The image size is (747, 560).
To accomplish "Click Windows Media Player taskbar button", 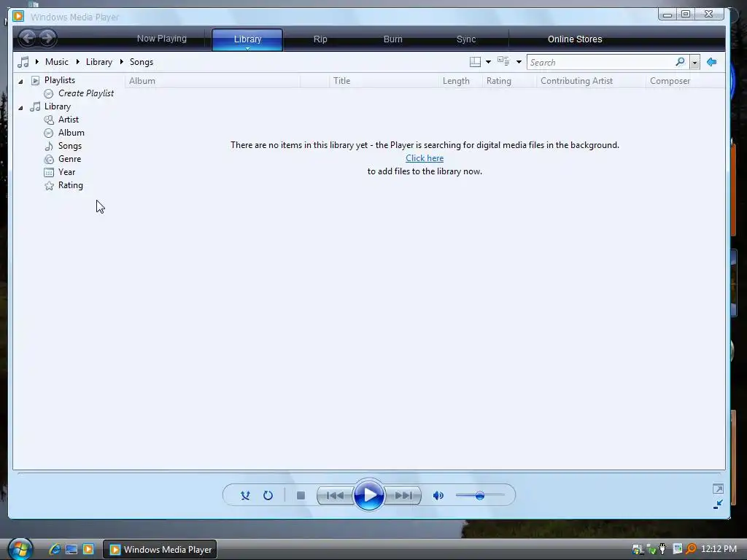I will (x=160, y=550).
